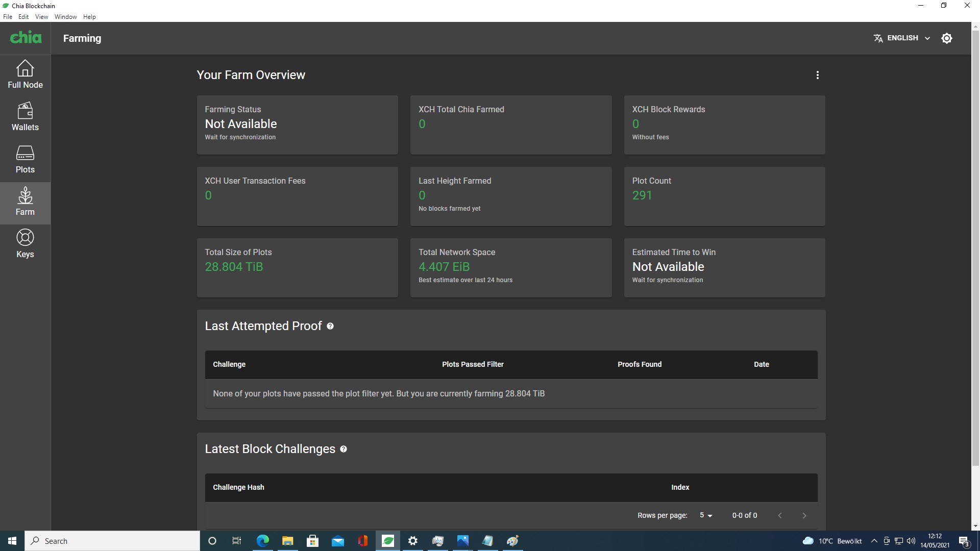
Task: Open the Window menu
Action: coord(65,17)
